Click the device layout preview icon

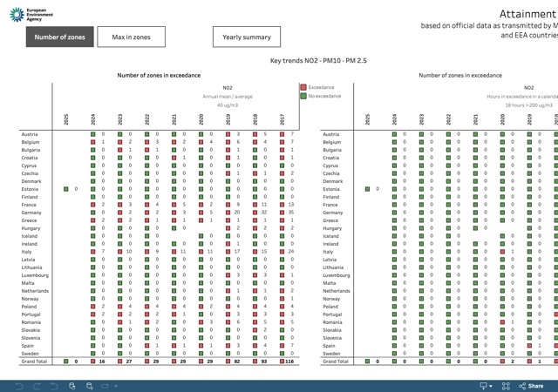[x=105, y=386]
